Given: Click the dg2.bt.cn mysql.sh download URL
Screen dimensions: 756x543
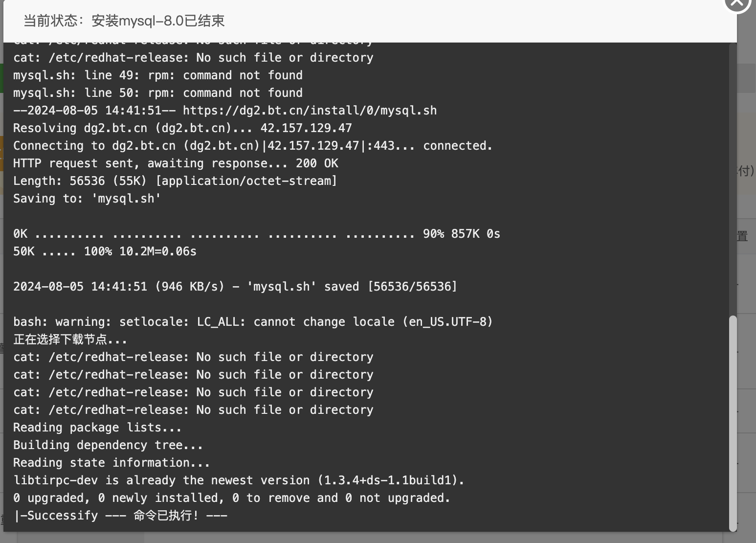Looking at the screenshot, I should tap(310, 111).
